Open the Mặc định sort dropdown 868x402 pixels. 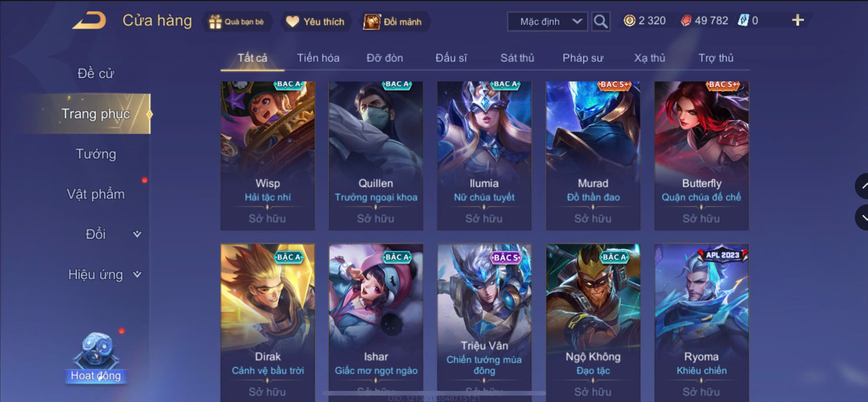tap(547, 22)
